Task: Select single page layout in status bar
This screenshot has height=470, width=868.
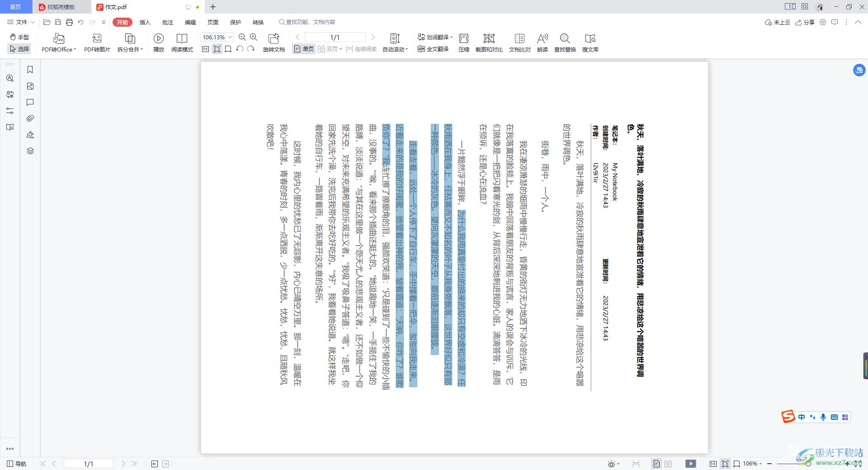Action: [656, 464]
